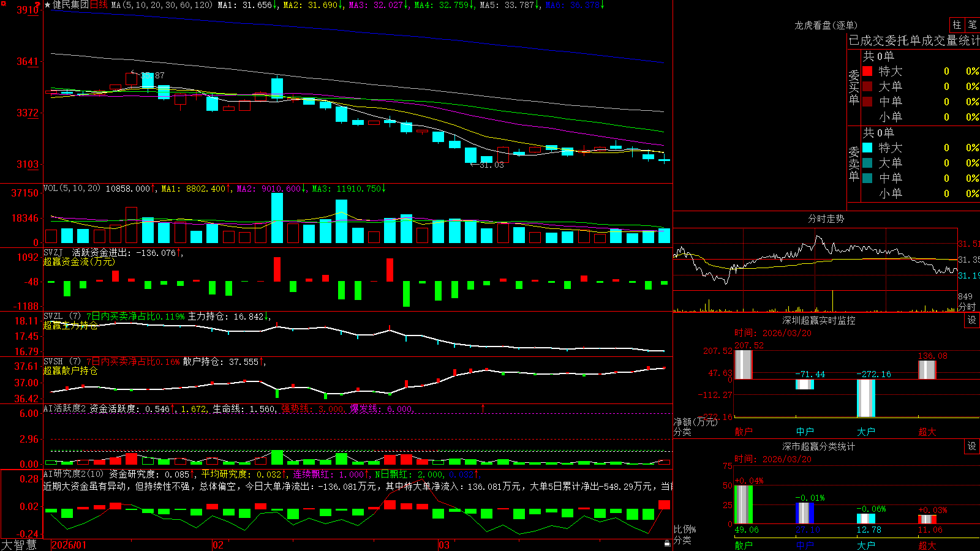The image size is (980, 551).
Task: Click the 超赢散户持仓 legend label
Action: click(70, 370)
